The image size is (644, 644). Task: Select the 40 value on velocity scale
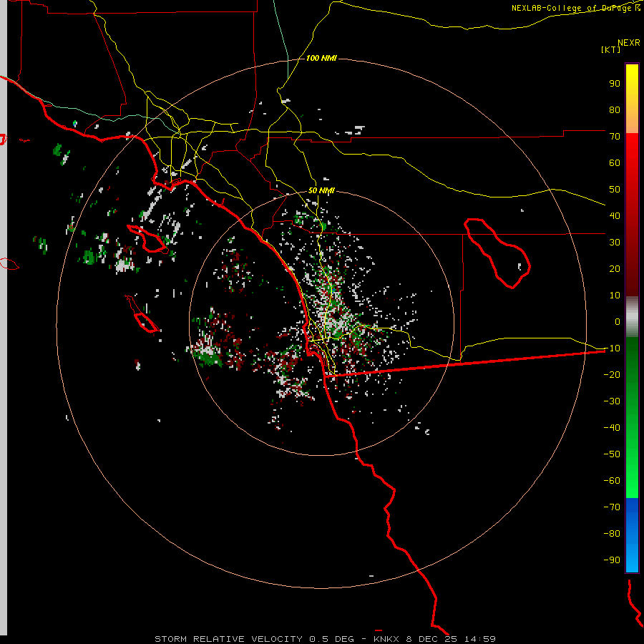[615, 215]
